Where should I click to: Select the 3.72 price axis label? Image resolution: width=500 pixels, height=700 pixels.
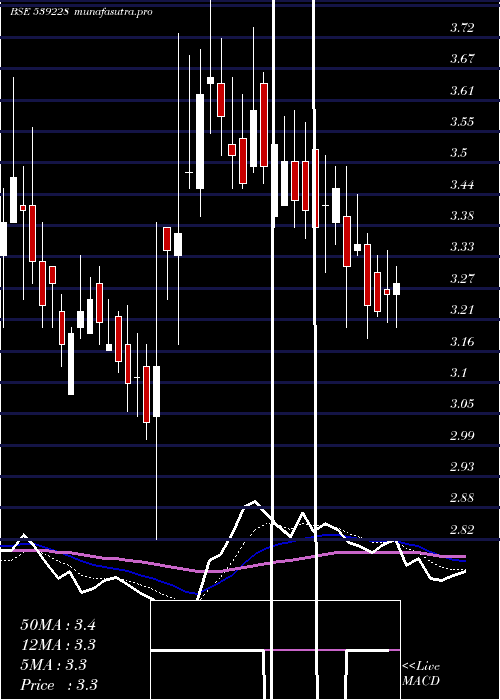462,28
